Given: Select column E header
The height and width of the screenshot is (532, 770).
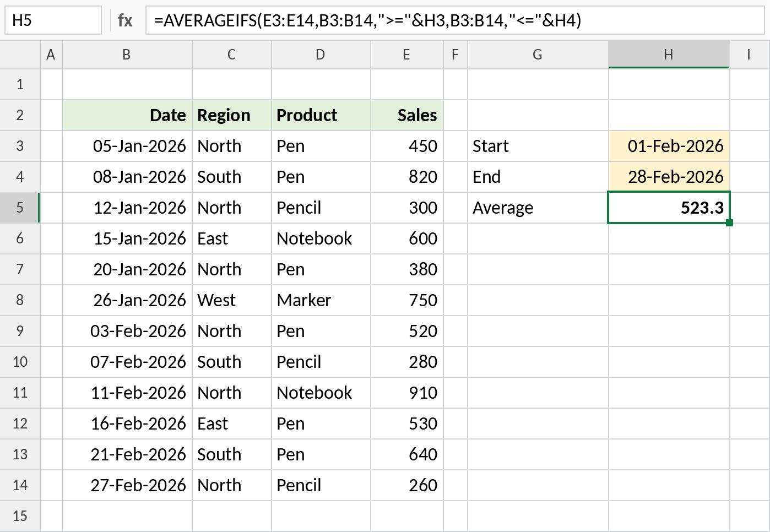Looking at the screenshot, I should pos(407,55).
